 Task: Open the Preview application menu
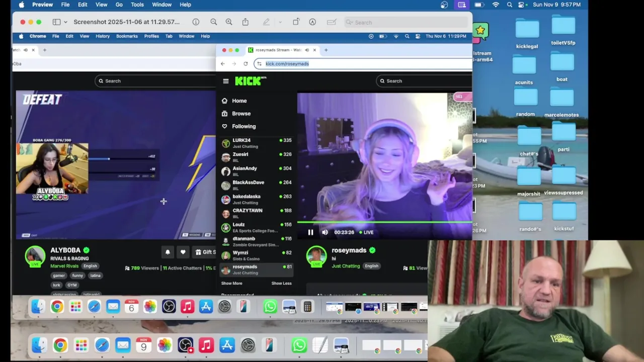[42, 5]
